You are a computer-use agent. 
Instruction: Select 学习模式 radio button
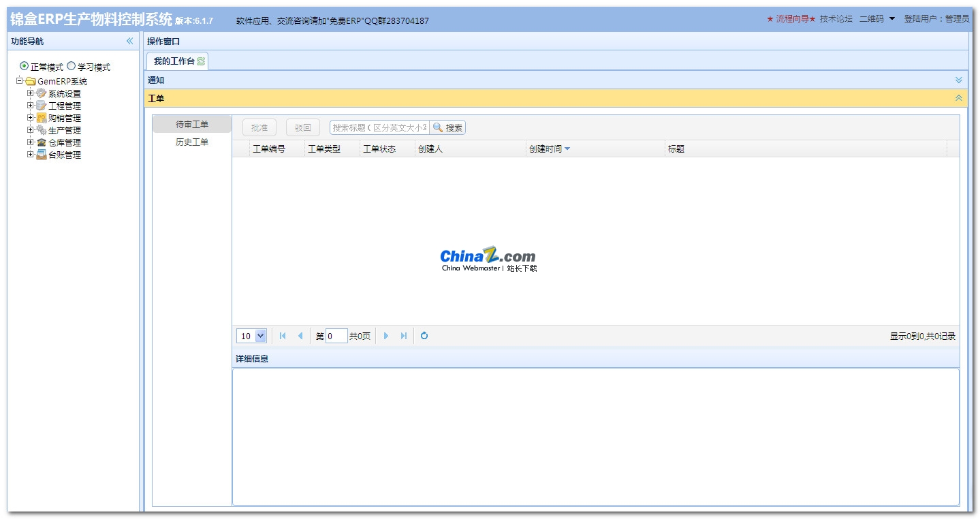coord(72,66)
